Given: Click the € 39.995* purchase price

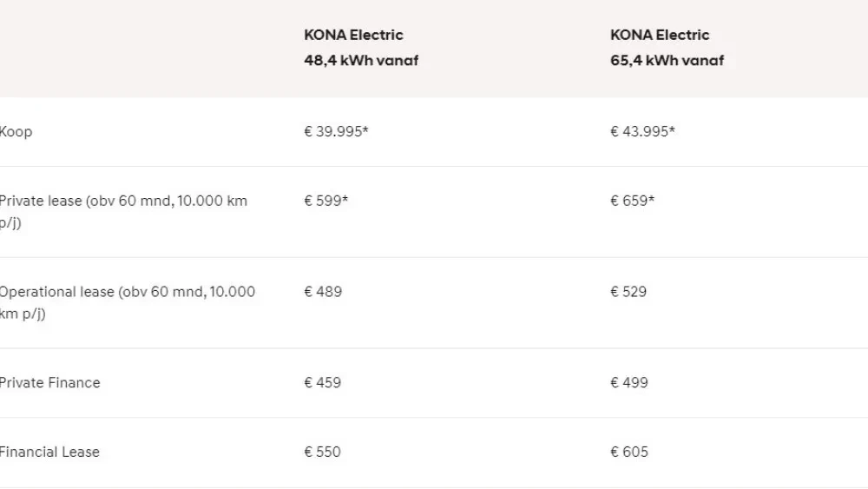Looking at the screenshot, I should click(337, 132).
